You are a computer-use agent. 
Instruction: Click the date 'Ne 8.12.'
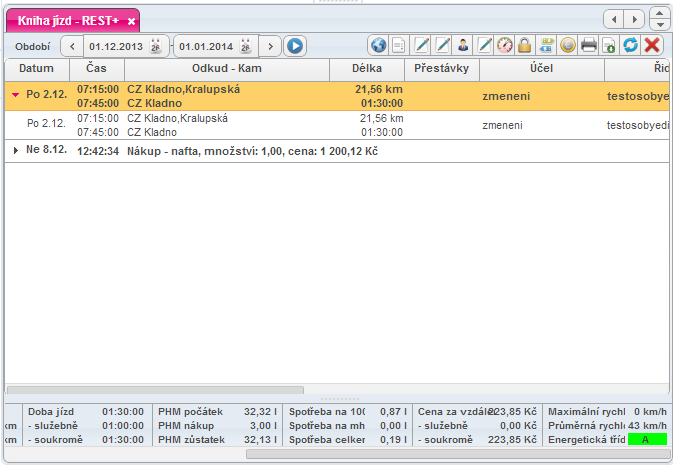pyautogui.click(x=46, y=149)
